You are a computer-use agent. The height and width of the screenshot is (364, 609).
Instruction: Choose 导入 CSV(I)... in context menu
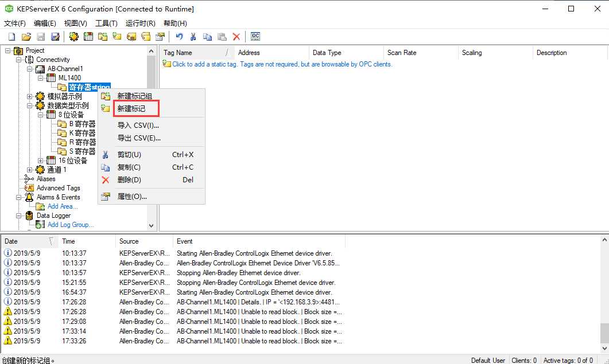point(152,126)
